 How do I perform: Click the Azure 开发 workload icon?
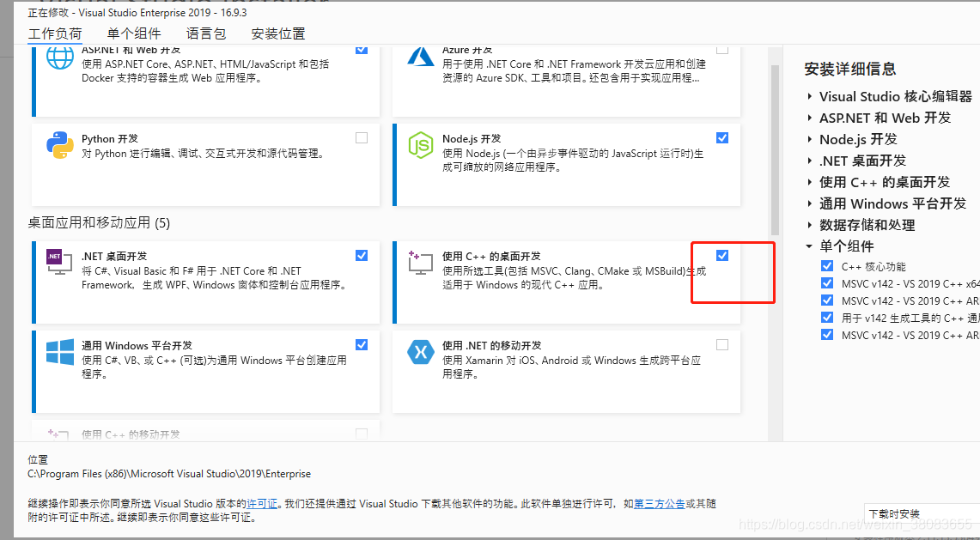[x=420, y=56]
